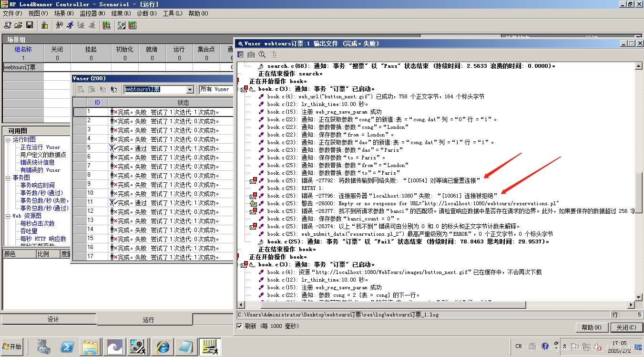644x357 pixels.
Task: Click the 帮助(H) button in output window
Action: click(x=592, y=327)
